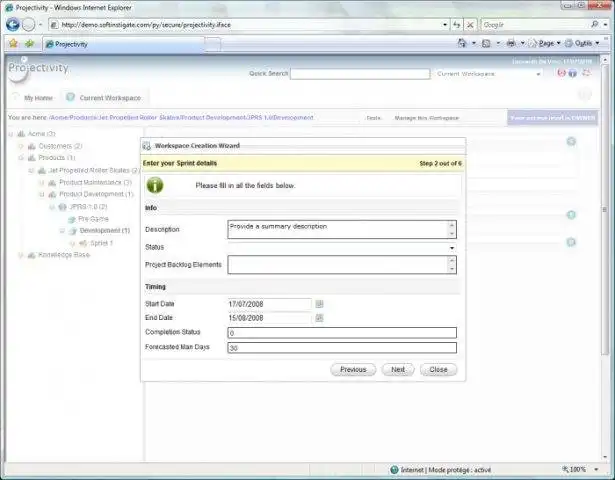Open the Outils menu dropdown
The height and width of the screenshot is (480, 615).
[597, 43]
